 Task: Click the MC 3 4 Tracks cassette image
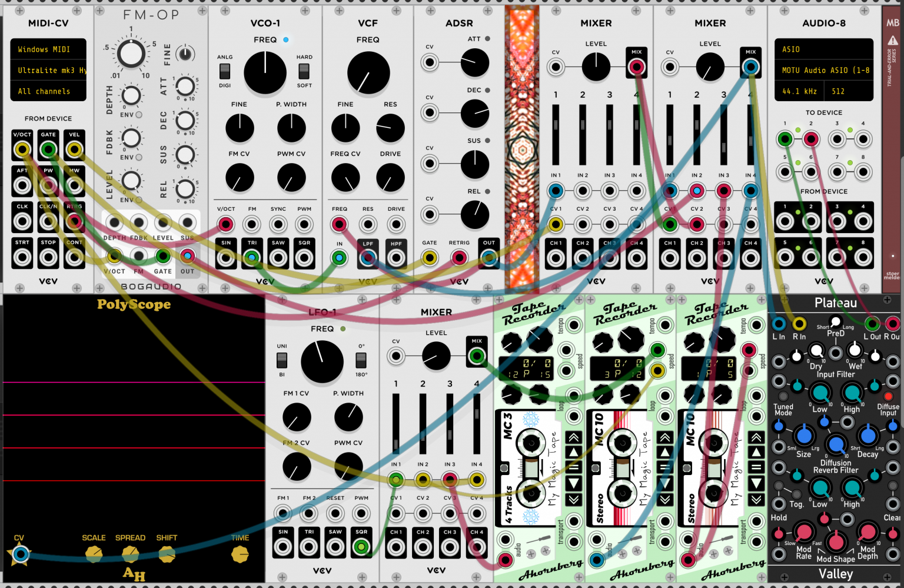(529, 468)
